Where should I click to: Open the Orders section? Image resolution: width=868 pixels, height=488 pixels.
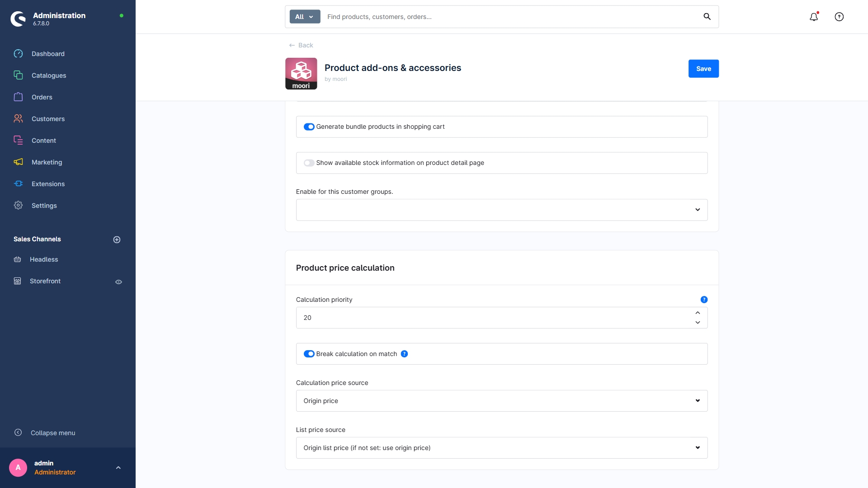[x=42, y=97]
